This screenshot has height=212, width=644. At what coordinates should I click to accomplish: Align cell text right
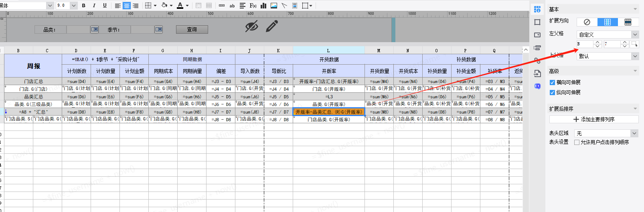click(x=136, y=6)
